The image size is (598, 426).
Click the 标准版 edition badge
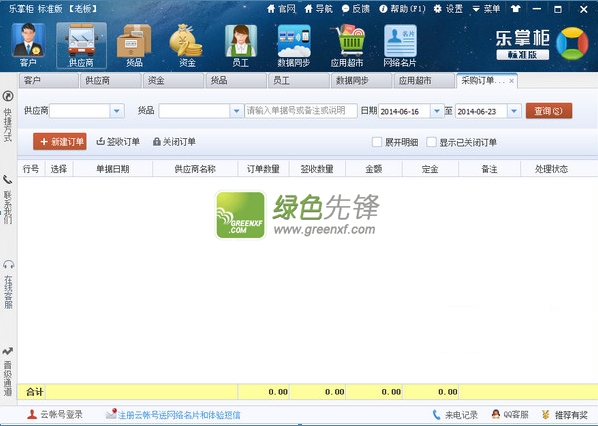point(522,55)
